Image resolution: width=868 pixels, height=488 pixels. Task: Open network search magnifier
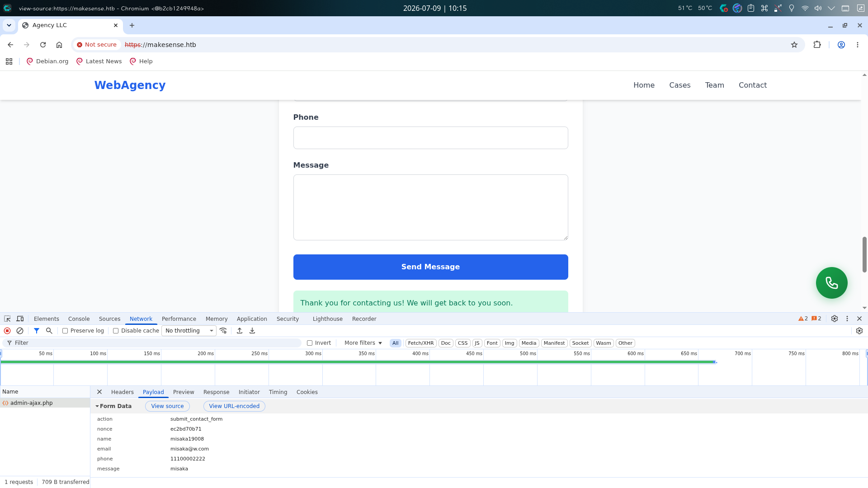pos(49,331)
